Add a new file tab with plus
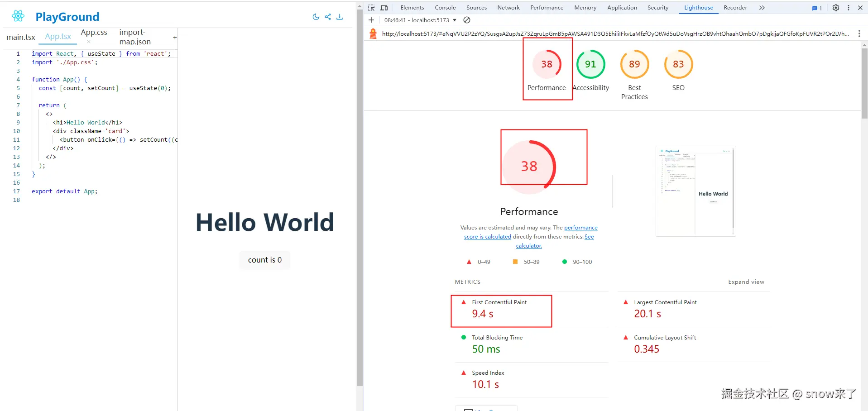The height and width of the screenshot is (411, 868). (x=175, y=37)
